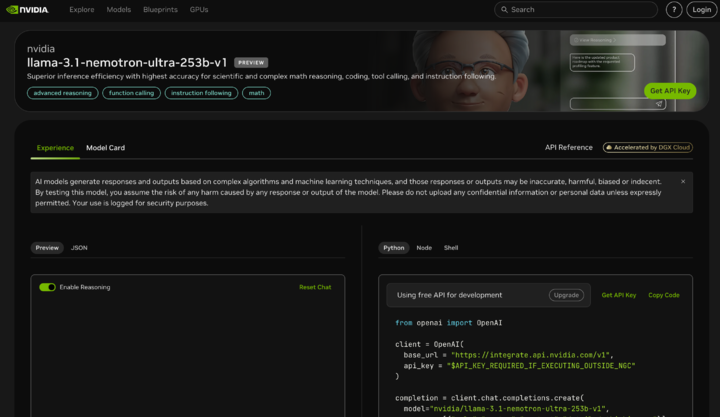Viewport: 720px width, 417px height.
Task: Click model title llama-3.1-nemotron-ultra-253b-v1
Action: [x=127, y=62]
